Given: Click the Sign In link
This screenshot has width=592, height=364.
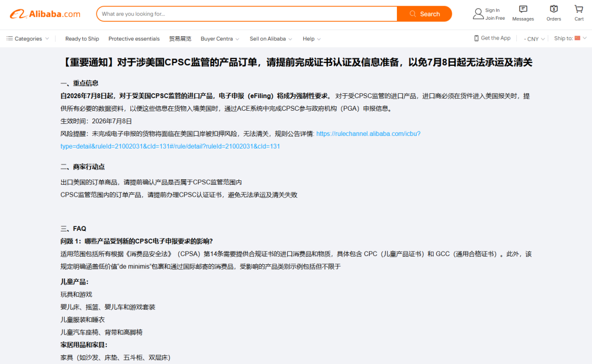Looking at the screenshot, I should (x=492, y=10).
